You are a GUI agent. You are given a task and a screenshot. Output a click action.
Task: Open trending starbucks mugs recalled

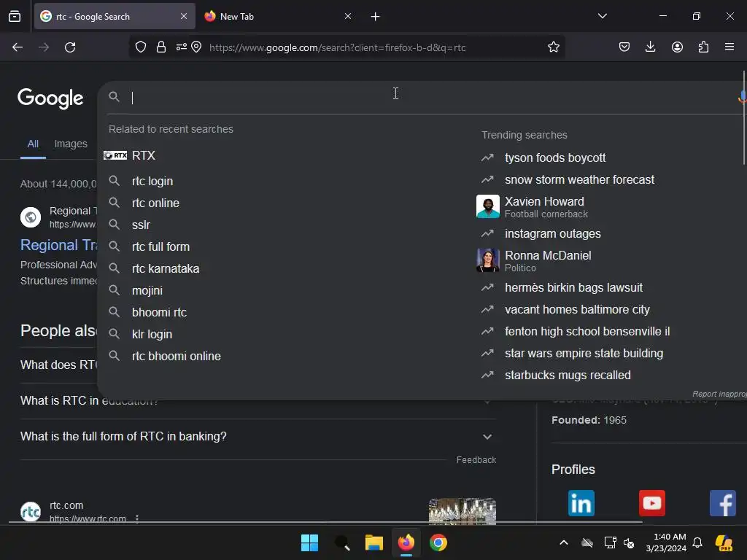tap(568, 376)
